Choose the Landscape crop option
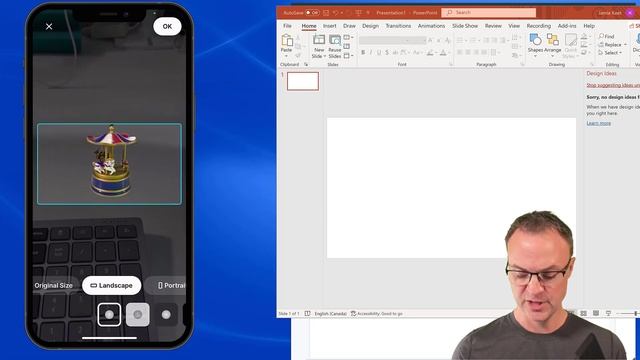The height and width of the screenshot is (360, 640). coord(111,286)
